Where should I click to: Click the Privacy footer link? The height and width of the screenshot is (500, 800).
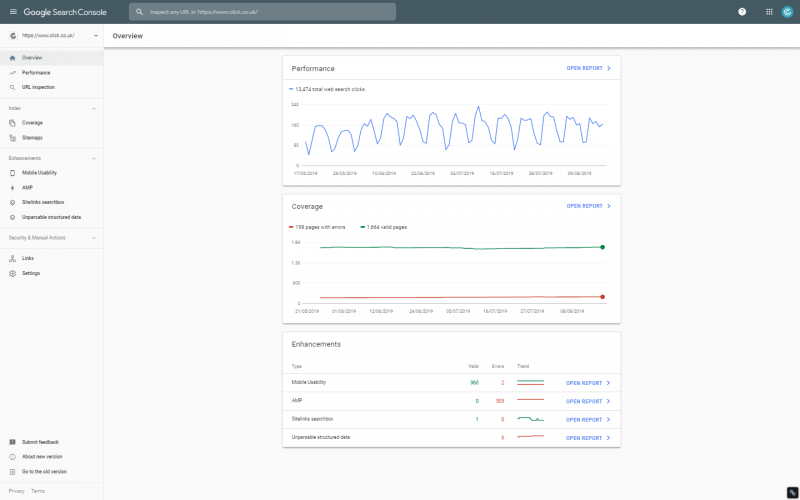coord(16,491)
